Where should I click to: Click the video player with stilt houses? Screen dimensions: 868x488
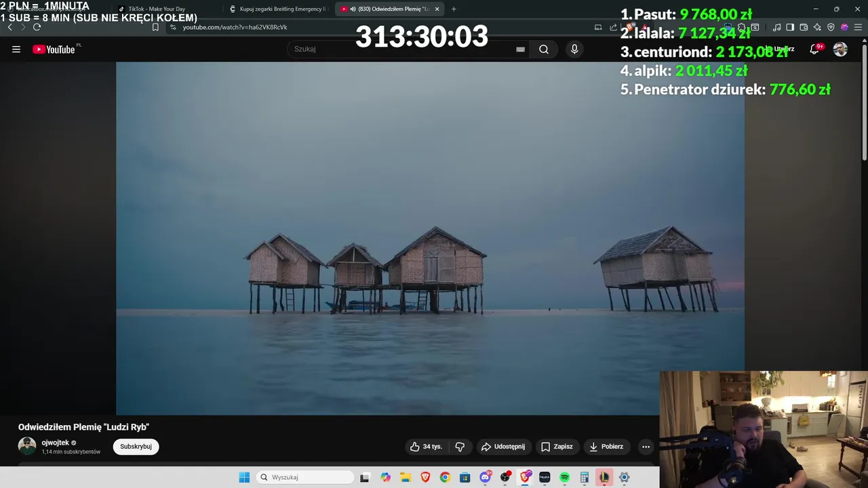pyautogui.click(x=430, y=238)
